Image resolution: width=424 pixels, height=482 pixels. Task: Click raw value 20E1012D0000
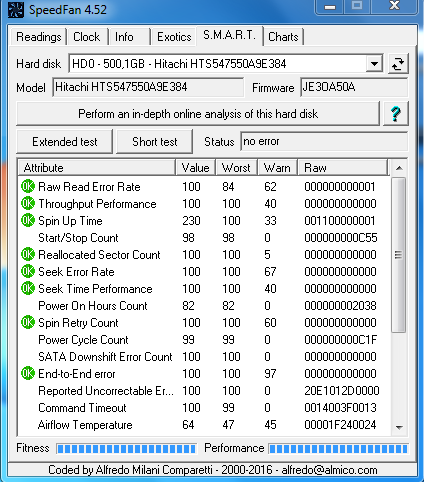pyautogui.click(x=342, y=391)
